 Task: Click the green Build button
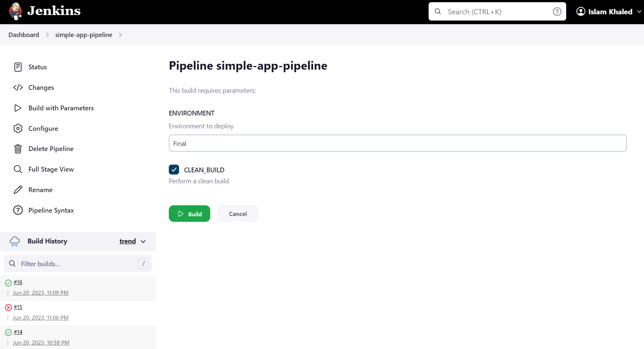point(189,213)
